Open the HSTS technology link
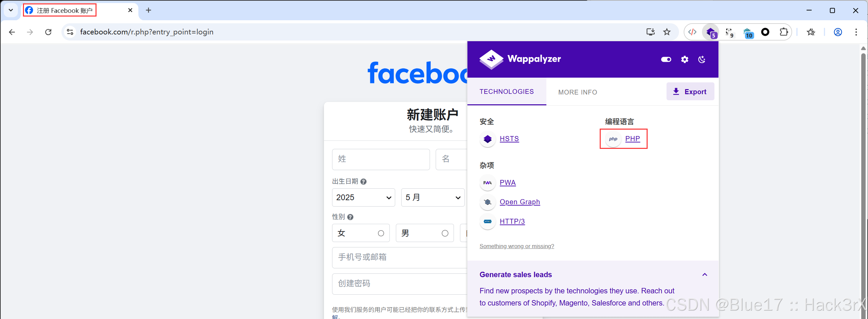The image size is (868, 319). 509,139
